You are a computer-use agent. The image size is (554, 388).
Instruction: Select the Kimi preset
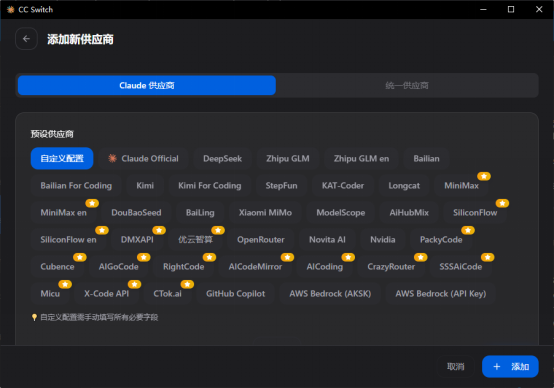point(145,186)
